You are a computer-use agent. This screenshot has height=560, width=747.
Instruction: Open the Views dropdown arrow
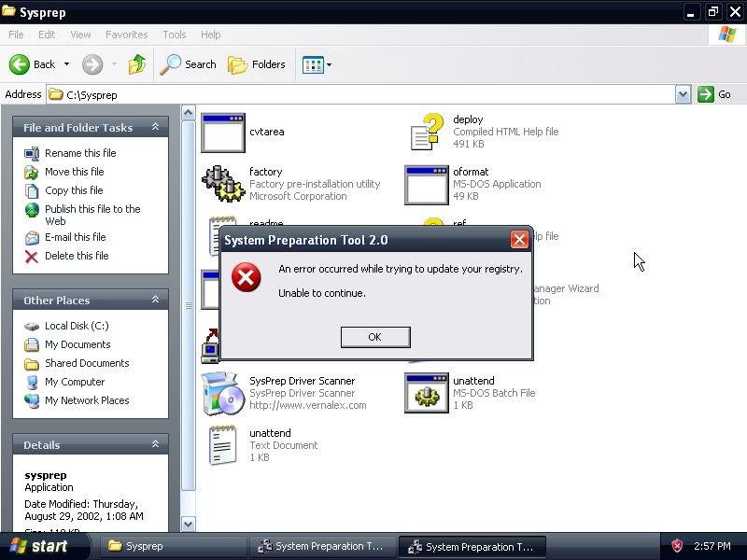coord(330,64)
